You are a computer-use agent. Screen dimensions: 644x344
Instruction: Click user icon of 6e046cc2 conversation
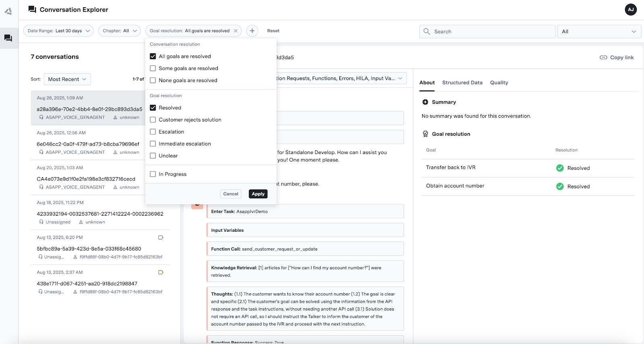(116, 152)
